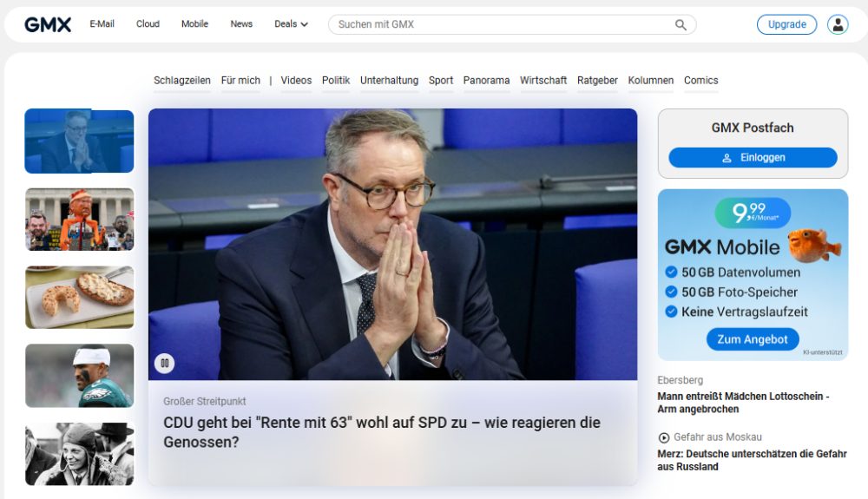Click the Zum Angebot button
This screenshot has height=499, width=868.
pyautogui.click(x=753, y=339)
